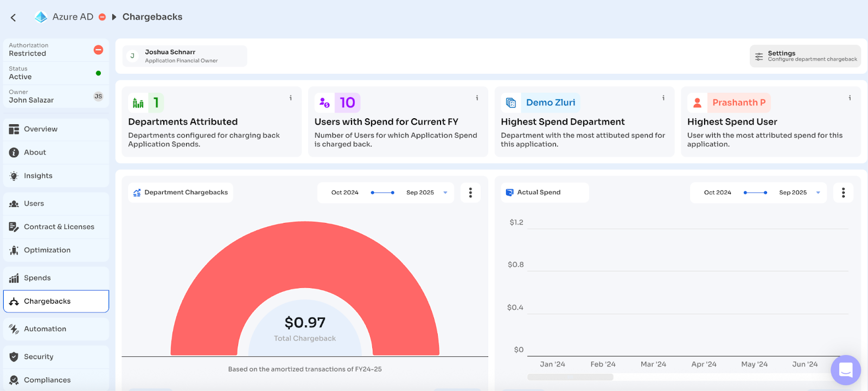Screen dimensions: 868x391
Task: Click the amortized transactions FY24-25 note
Action: (305, 369)
